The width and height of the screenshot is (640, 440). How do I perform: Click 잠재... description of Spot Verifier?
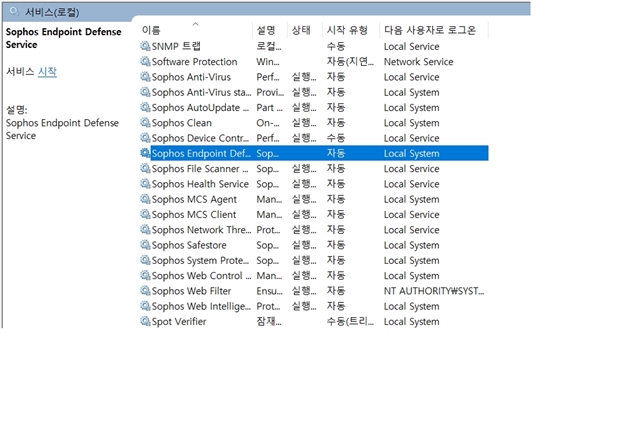269,322
